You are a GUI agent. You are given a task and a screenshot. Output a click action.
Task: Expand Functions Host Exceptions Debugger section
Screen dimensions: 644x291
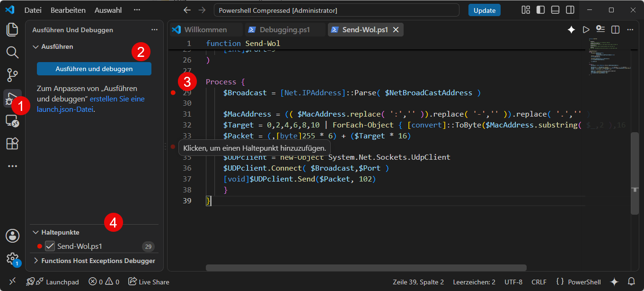click(35, 261)
